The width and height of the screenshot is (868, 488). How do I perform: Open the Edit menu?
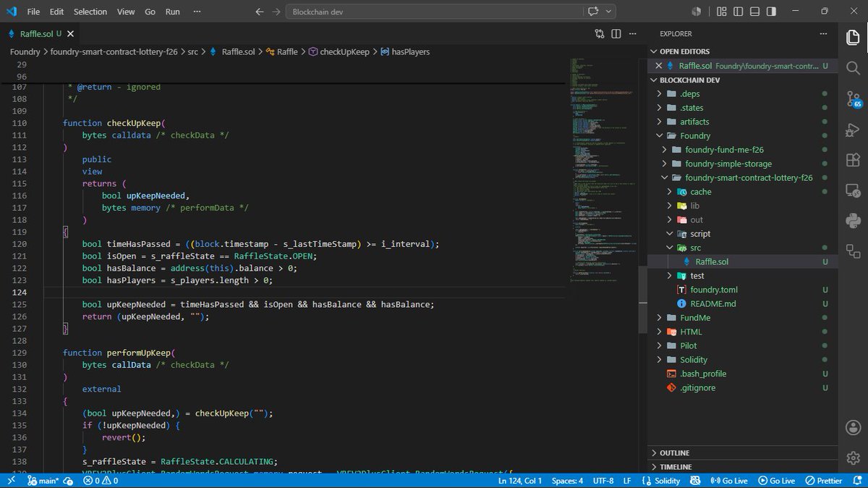point(57,12)
